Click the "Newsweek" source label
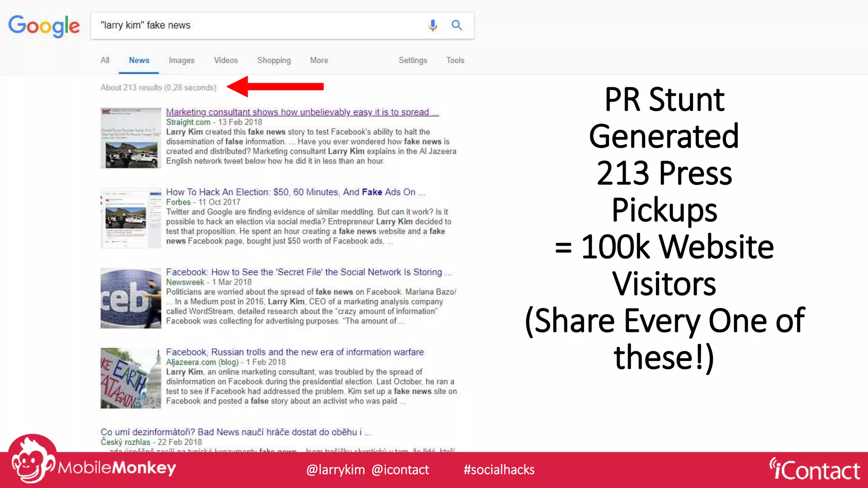 pos(185,282)
